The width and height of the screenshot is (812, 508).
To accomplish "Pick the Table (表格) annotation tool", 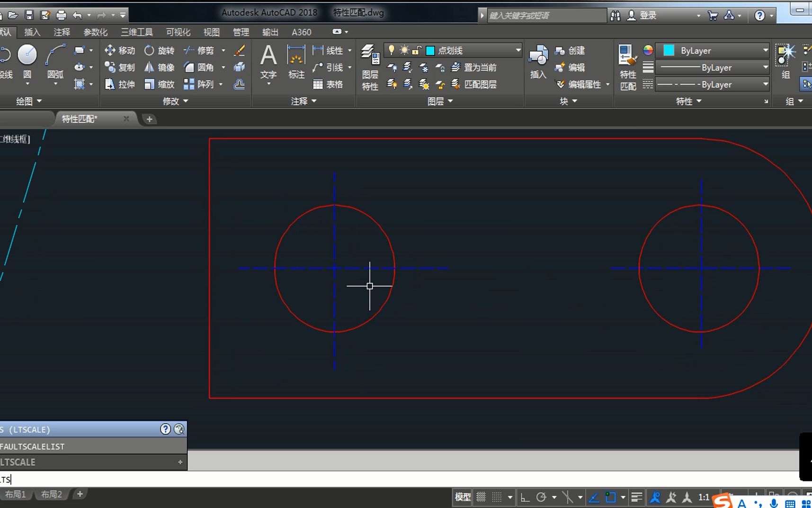I will pyautogui.click(x=328, y=84).
